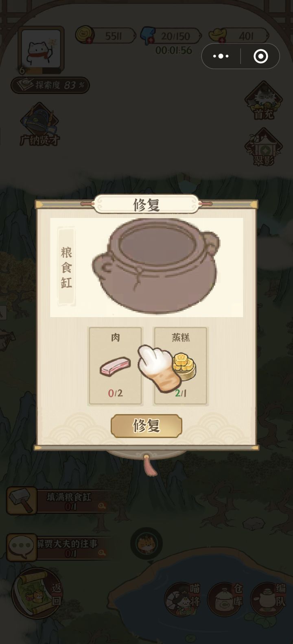Open the 首充 first recharge icon

264,101
